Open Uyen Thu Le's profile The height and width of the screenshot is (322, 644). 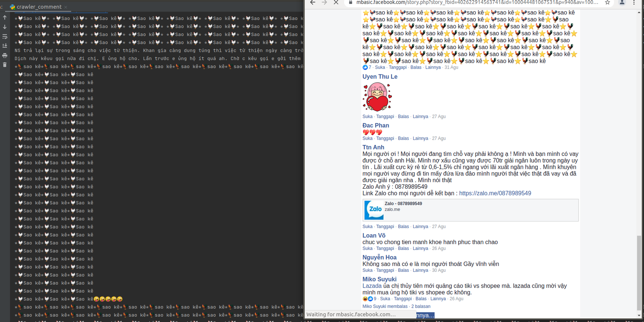click(x=380, y=77)
